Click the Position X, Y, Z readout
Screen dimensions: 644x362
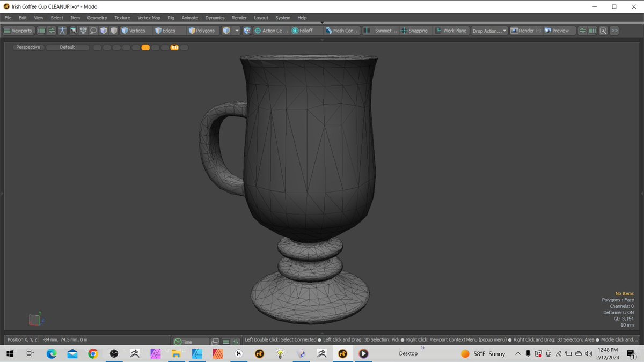pos(47,339)
